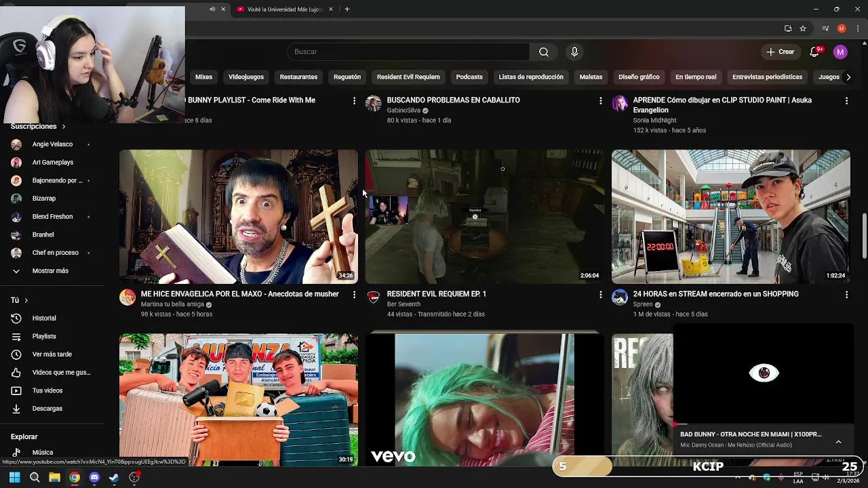Open options menu for APRENDE Cómo dibujar video
This screenshot has width=868, height=488.
846,101
